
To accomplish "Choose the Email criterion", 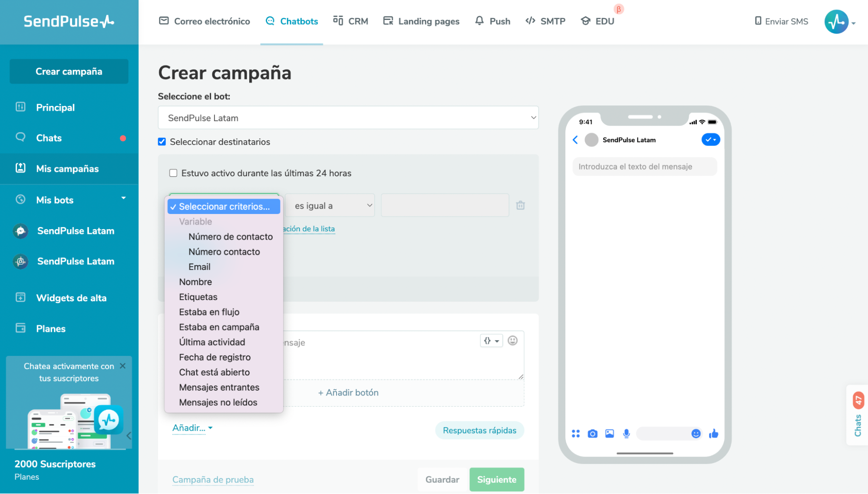I will pos(199,267).
